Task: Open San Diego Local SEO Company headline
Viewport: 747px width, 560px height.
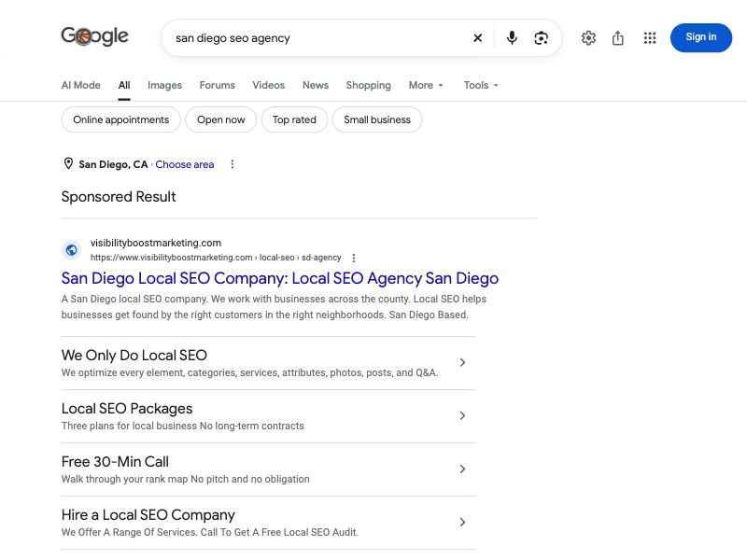Action: click(280, 278)
